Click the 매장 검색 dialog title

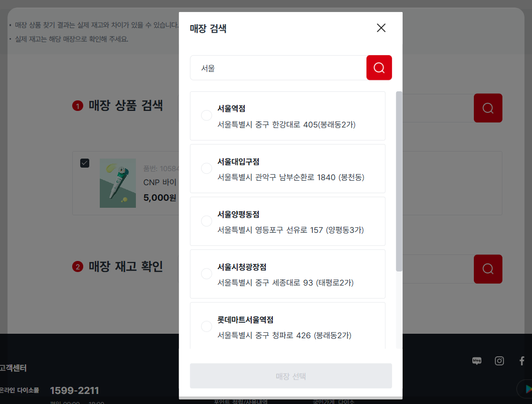[208, 29]
